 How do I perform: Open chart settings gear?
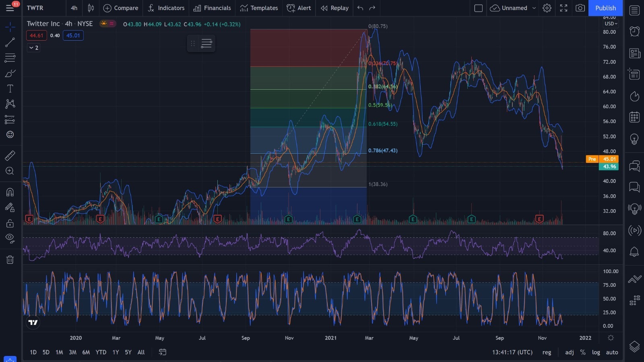tap(547, 8)
